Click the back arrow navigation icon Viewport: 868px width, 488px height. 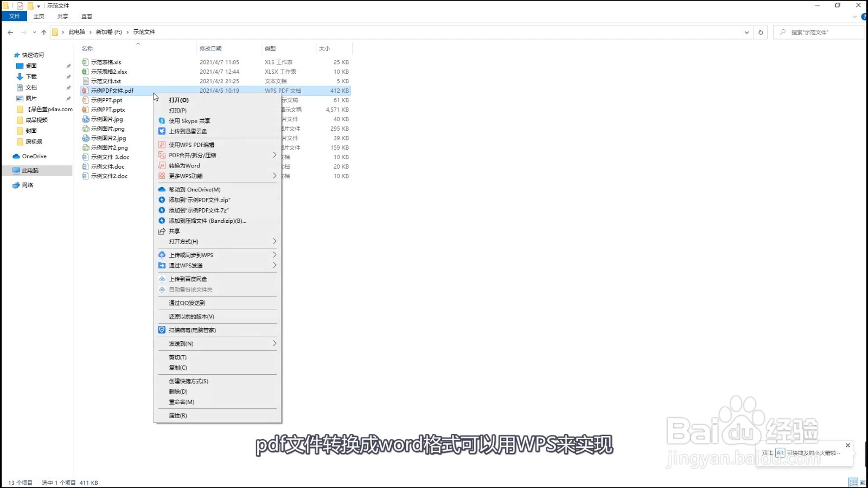point(10,32)
